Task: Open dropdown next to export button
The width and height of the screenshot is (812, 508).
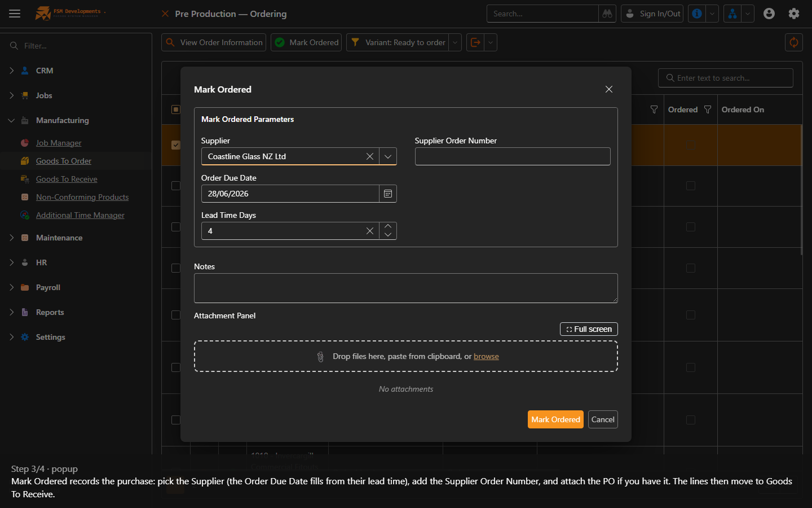Action: tap(491, 42)
